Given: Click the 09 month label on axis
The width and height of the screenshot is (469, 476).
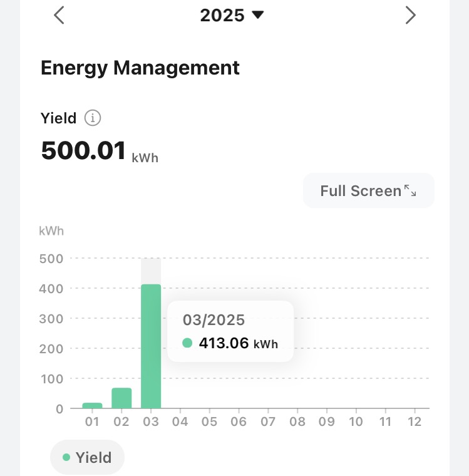Looking at the screenshot, I should (x=326, y=422).
